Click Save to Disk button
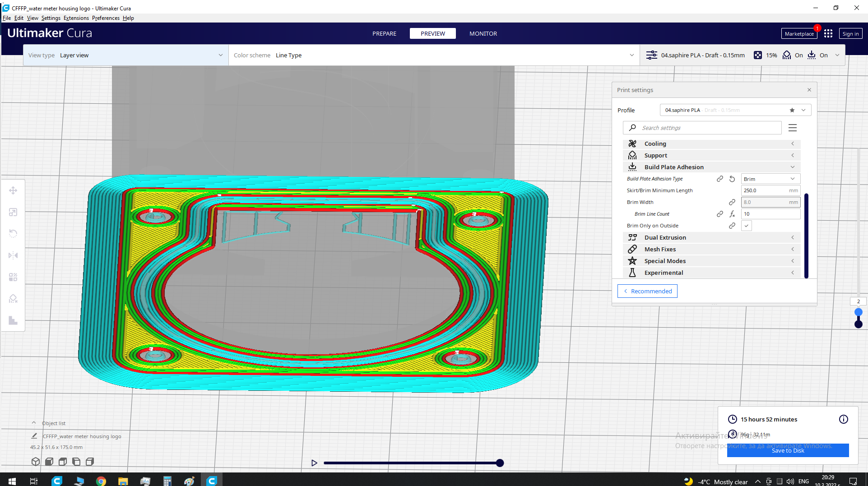868x486 pixels. coord(788,450)
